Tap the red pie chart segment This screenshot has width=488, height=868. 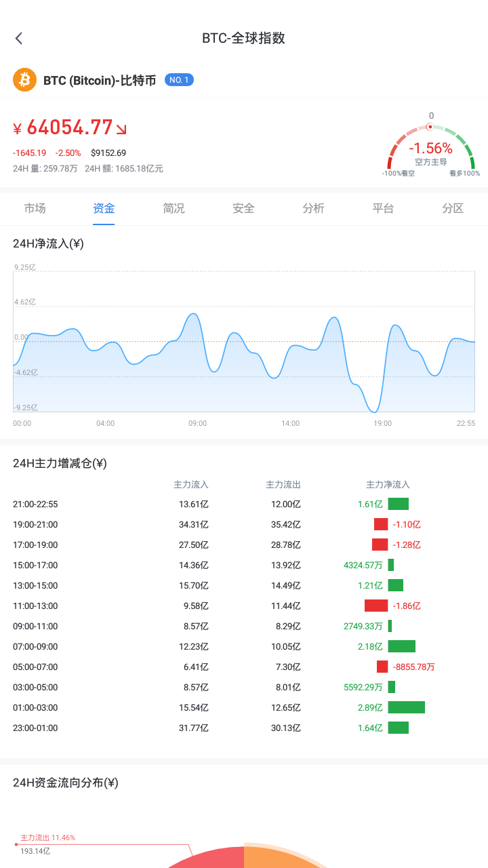coord(210,858)
